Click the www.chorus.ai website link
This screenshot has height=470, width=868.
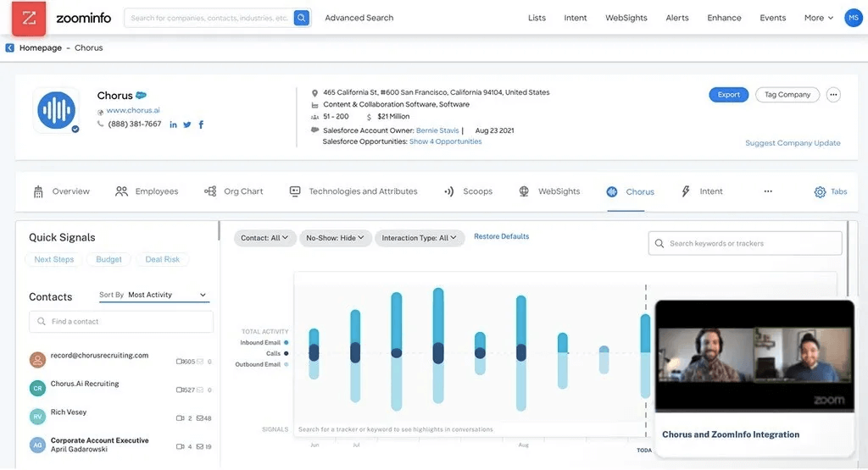point(133,110)
